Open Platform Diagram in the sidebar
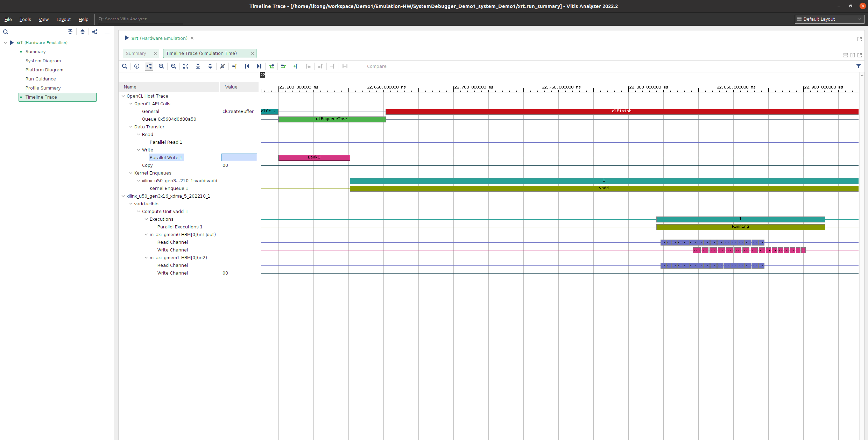Viewport: 868px width, 440px height. (44, 70)
